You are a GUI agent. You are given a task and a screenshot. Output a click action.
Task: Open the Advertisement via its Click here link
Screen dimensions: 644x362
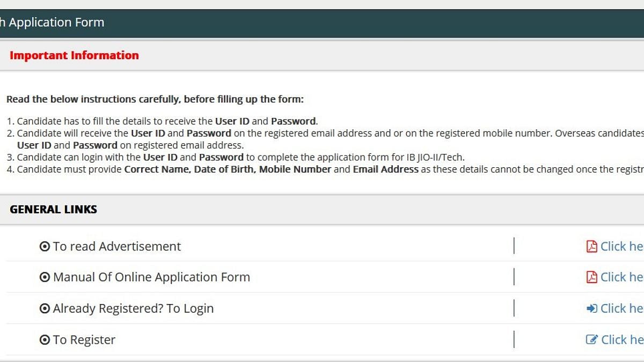point(621,247)
